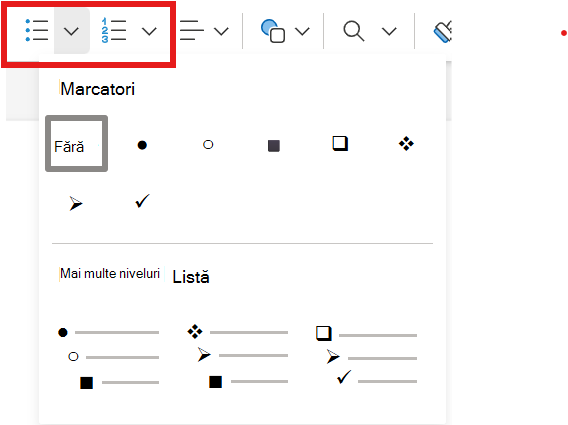568x425 pixels.
Task: Choose the hollow circle bullet
Action: click(x=208, y=145)
